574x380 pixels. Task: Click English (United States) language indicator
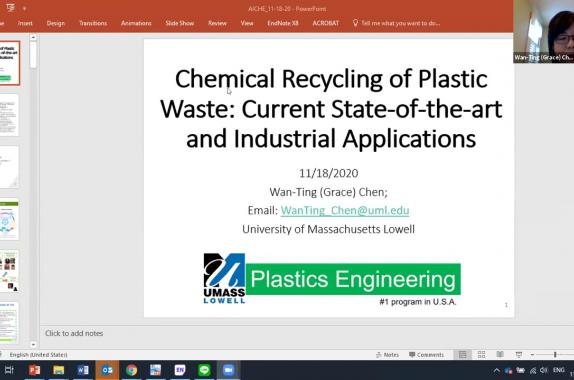(38, 355)
